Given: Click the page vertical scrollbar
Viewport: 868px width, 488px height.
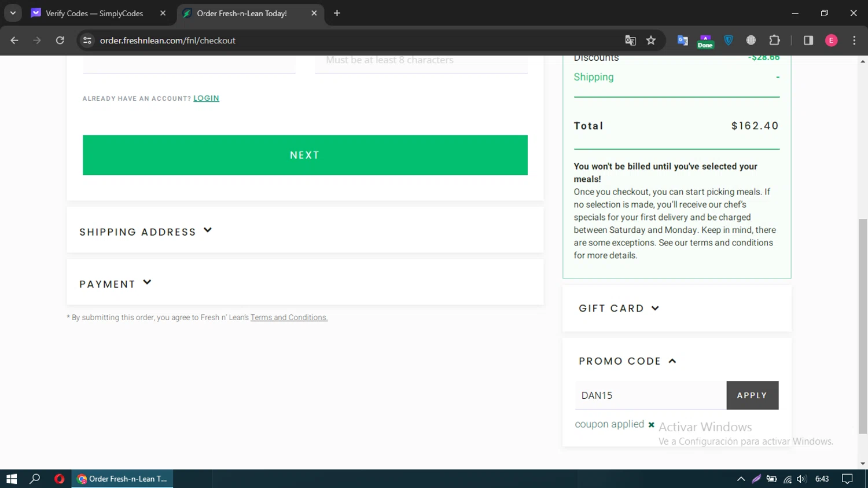Looking at the screenshot, I should tap(863, 326).
